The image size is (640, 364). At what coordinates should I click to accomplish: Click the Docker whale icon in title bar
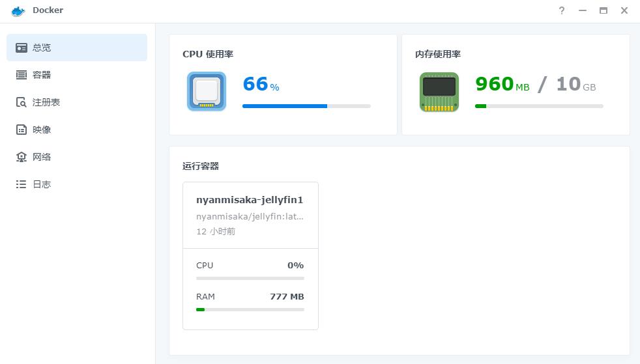coord(18,11)
